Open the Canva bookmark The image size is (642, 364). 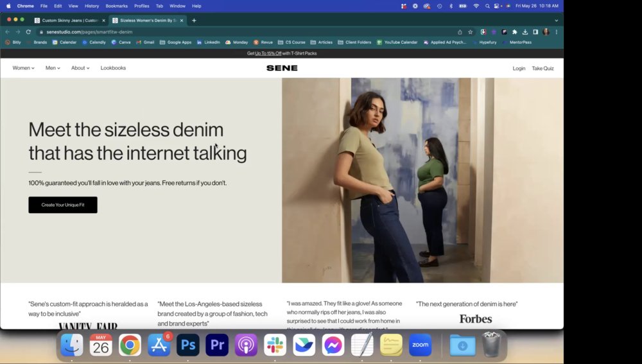121,42
